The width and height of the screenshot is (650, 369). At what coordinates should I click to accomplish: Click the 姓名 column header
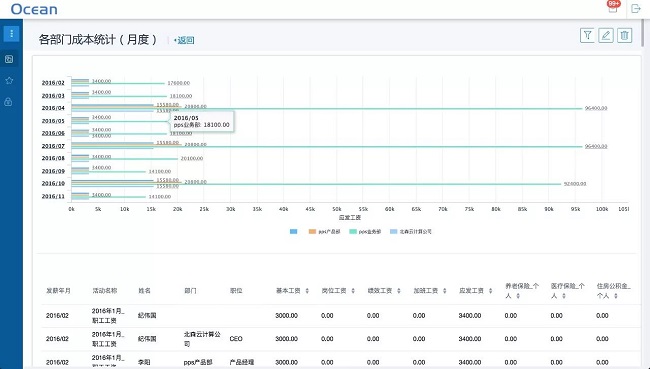pyautogui.click(x=144, y=291)
